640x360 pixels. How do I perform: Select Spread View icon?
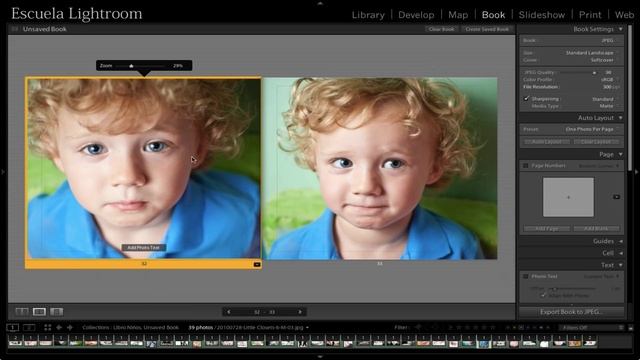point(39,312)
